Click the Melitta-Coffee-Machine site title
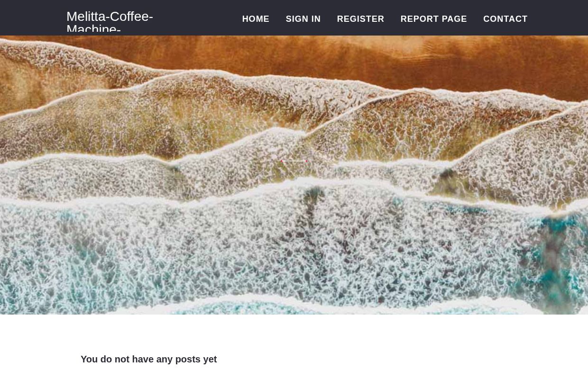Viewport: 588px width, 379px height. (110, 22)
